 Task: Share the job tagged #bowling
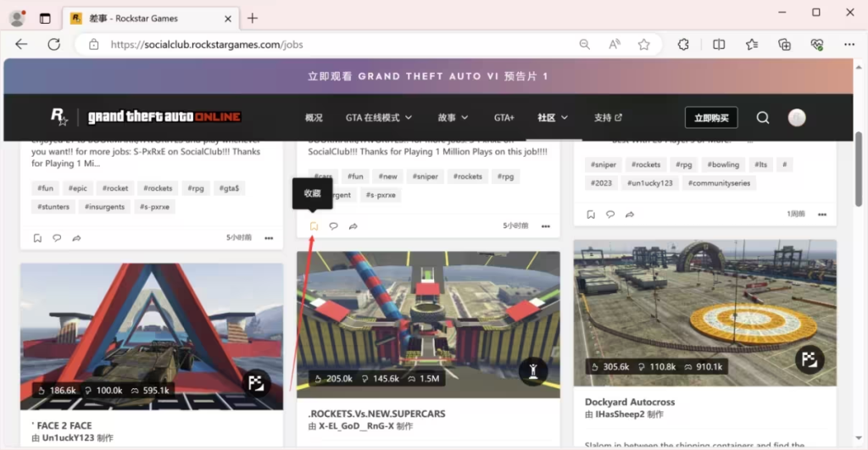click(x=630, y=214)
